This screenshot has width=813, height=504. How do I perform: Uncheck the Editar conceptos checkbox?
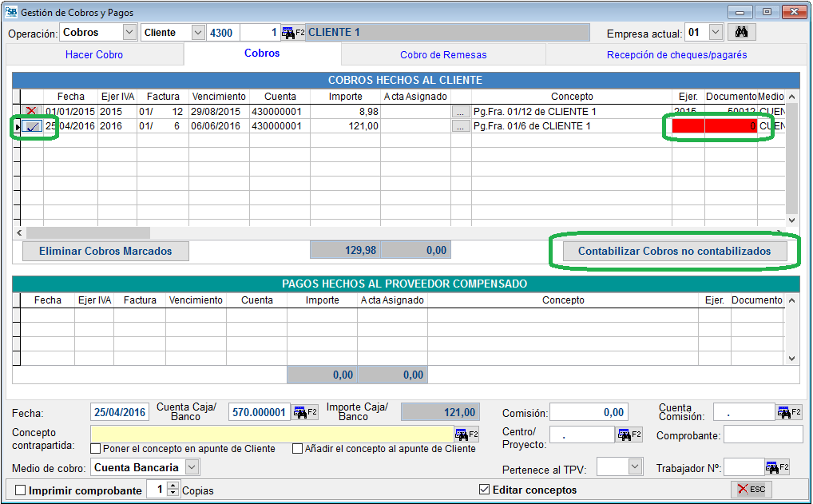[484, 490]
